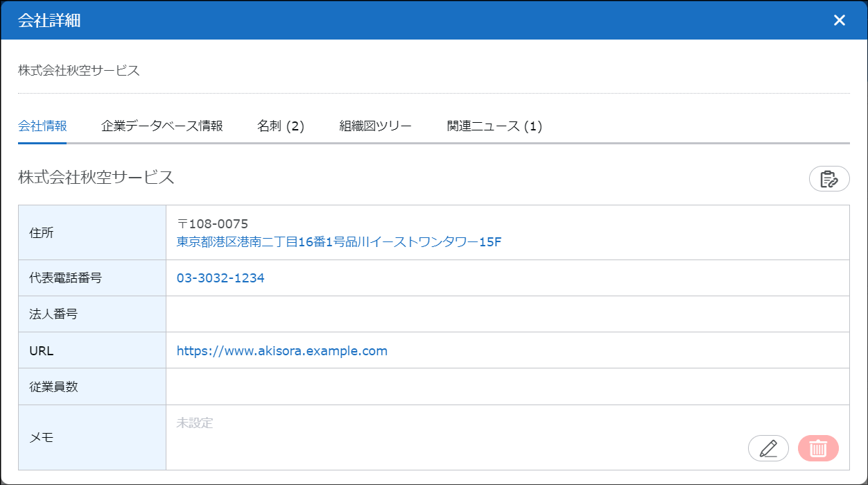Click the 株式会社秋空サービス heading above the table
This screenshot has width=868, height=485.
coord(96,178)
